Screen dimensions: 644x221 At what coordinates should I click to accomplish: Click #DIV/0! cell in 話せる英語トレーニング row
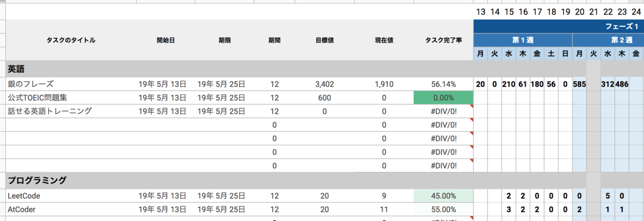coord(443,111)
